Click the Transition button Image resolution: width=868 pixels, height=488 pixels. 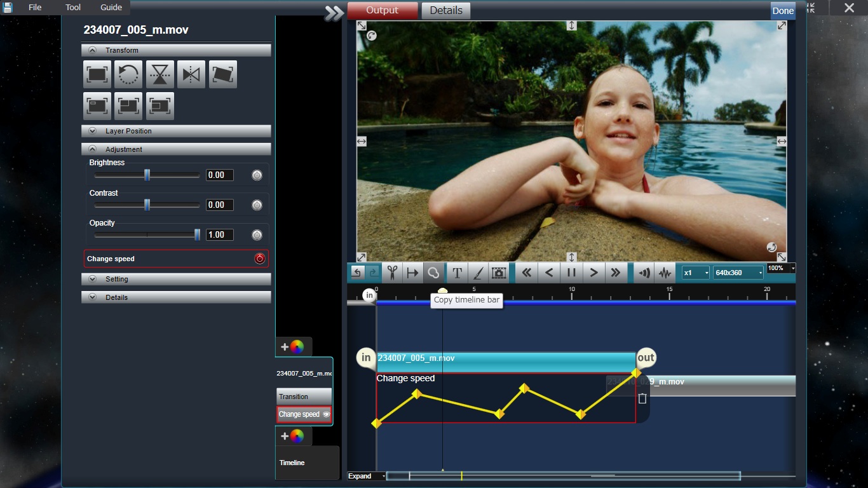pos(304,396)
